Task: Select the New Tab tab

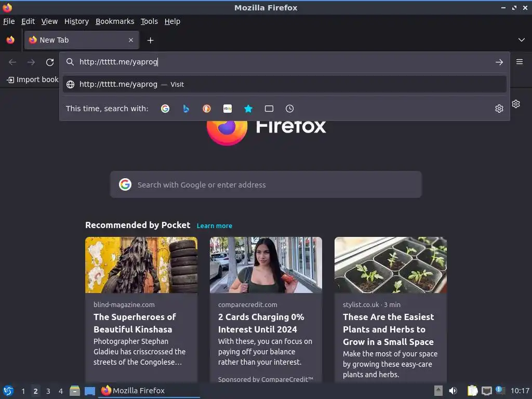Action: [x=82, y=40]
